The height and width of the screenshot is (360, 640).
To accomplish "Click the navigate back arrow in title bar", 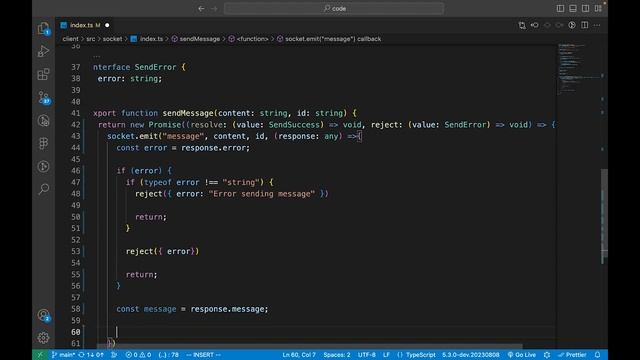I will pyautogui.click(x=201, y=8).
